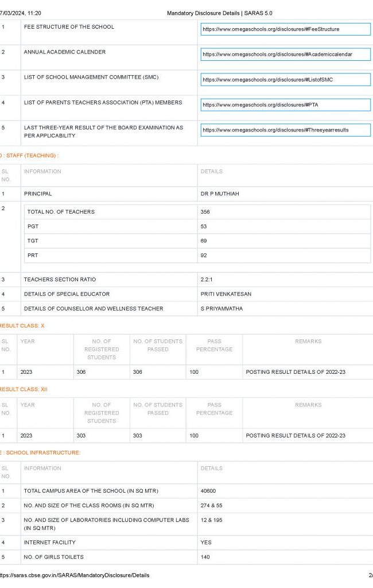Screen dimensions: 373x588
Task: Select the Internet Facility YES value
Action: pyautogui.click(x=206, y=543)
